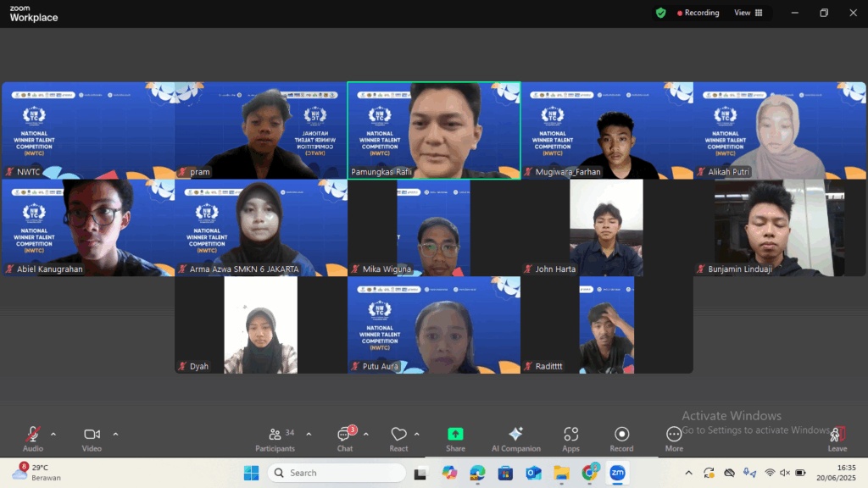Toggle camera with Video button
The height and width of the screenshot is (488, 868).
pos(92,440)
